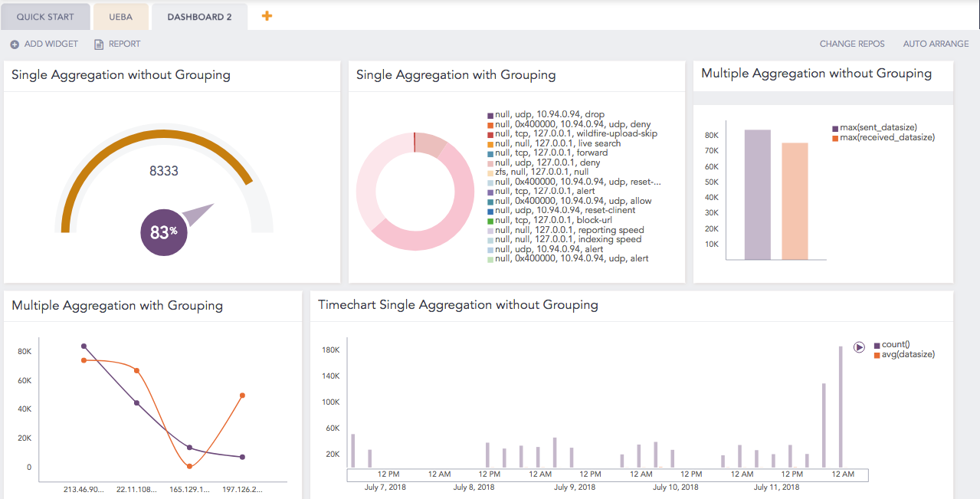Switch to the QUICK START tab

click(45, 16)
